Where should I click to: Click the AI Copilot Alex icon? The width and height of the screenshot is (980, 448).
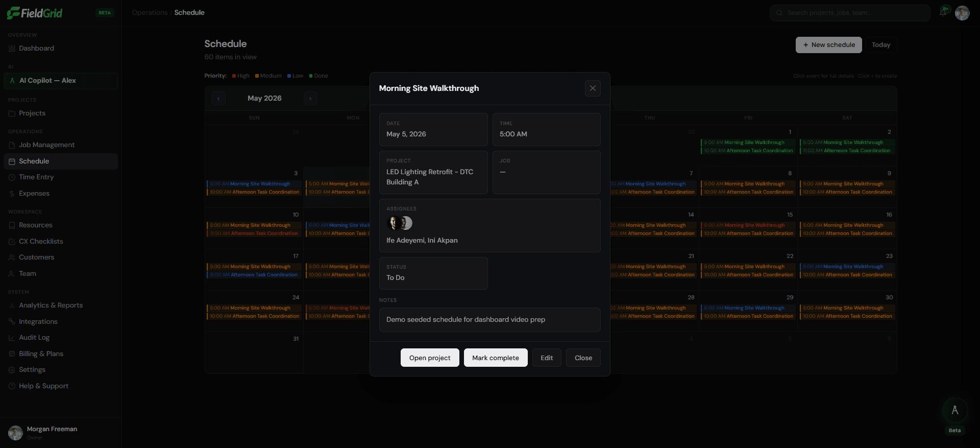(x=12, y=81)
